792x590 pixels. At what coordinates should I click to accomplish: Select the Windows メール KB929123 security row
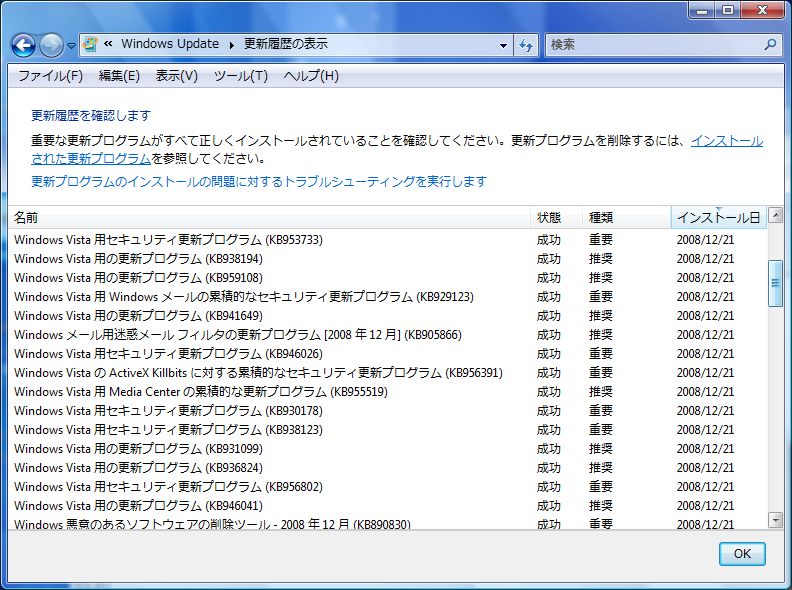(387, 297)
